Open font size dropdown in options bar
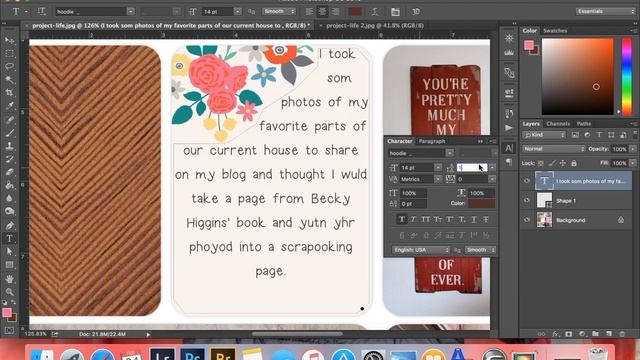This screenshot has width=640, height=360. pos(238,12)
